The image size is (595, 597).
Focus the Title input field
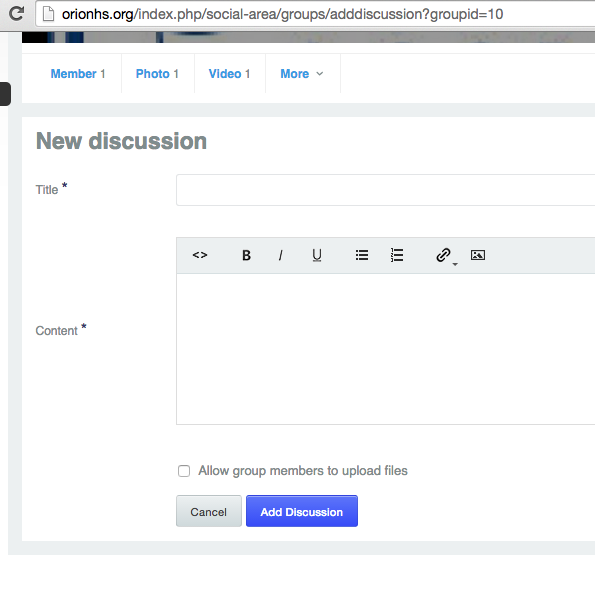(386, 190)
